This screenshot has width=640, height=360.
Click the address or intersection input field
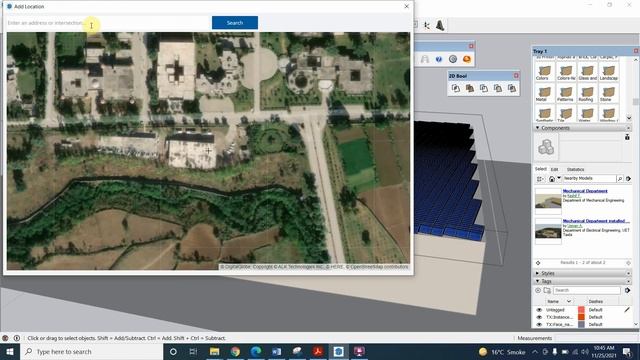click(108, 23)
